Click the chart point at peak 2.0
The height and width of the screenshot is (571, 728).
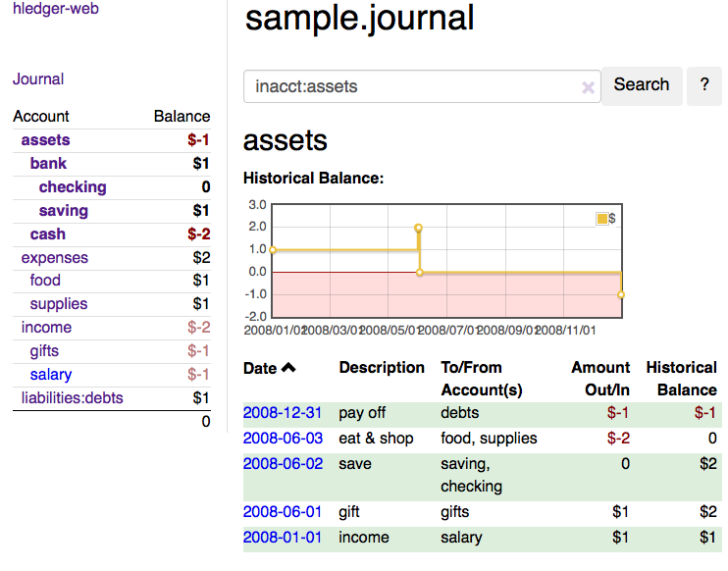point(418,228)
